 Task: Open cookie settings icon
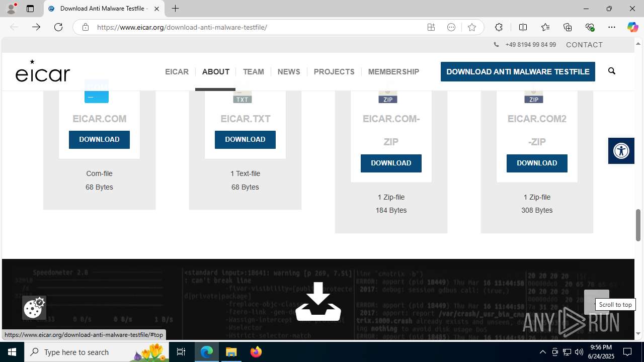[34, 308]
